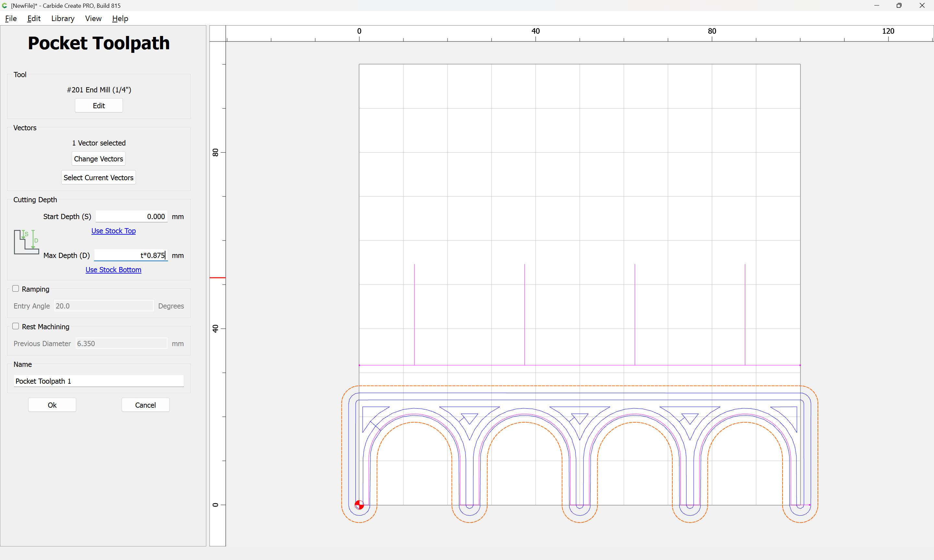Open the Help menu

pos(120,18)
